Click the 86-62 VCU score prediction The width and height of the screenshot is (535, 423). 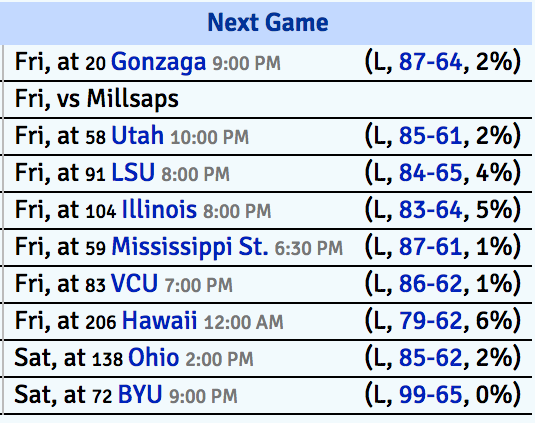pyautogui.click(x=431, y=283)
